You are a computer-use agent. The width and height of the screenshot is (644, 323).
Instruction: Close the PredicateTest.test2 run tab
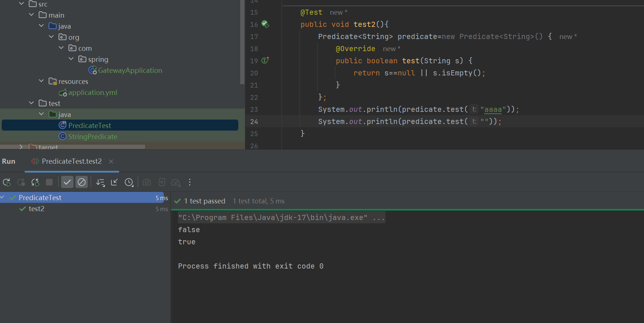pyautogui.click(x=111, y=161)
